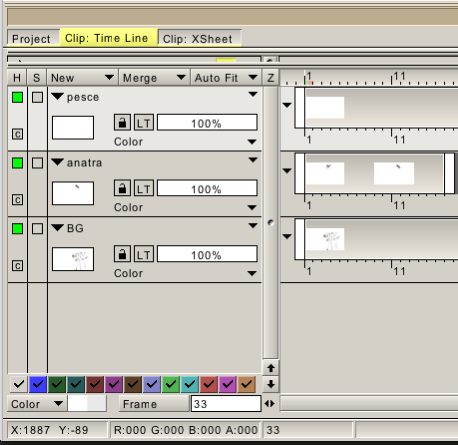The width and height of the screenshot is (458, 445).
Task: Switch to the Project tab
Action: tap(32, 38)
